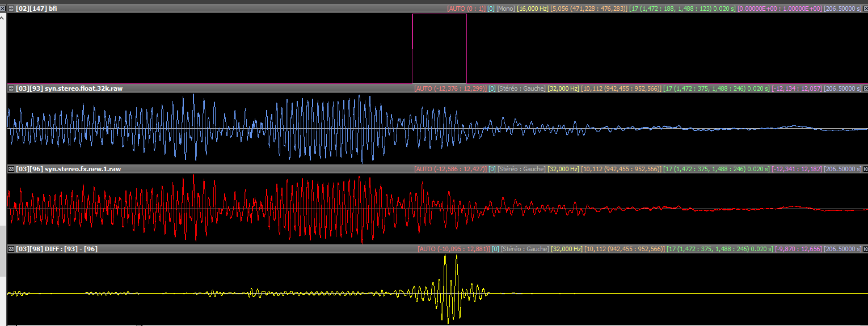The height and width of the screenshot is (326, 868).
Task: Click the track icon next to syn.stereo.fx.new.1.raw
Action: (x=11, y=169)
